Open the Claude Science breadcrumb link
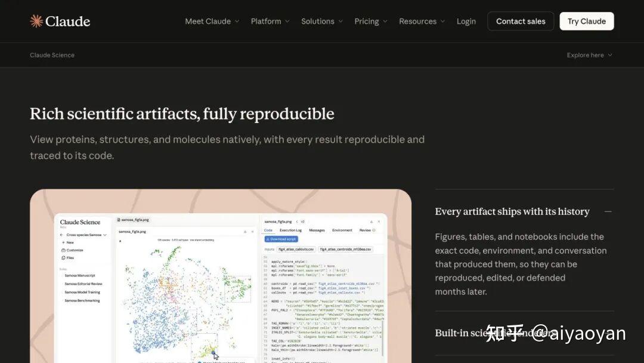 (x=52, y=55)
